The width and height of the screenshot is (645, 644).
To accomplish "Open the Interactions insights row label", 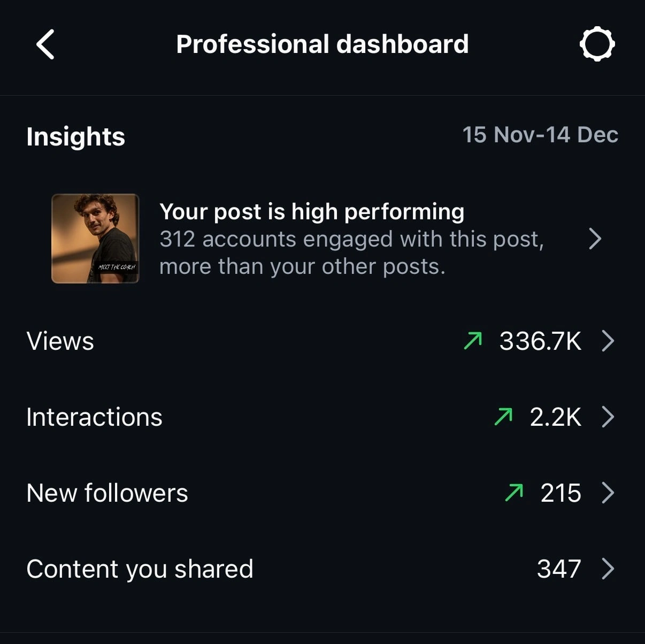I will click(x=94, y=417).
